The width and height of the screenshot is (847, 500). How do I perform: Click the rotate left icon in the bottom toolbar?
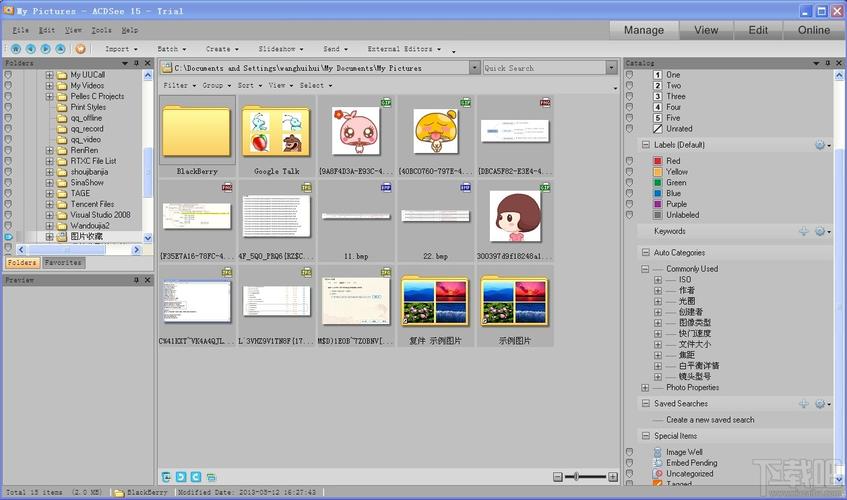click(181, 477)
